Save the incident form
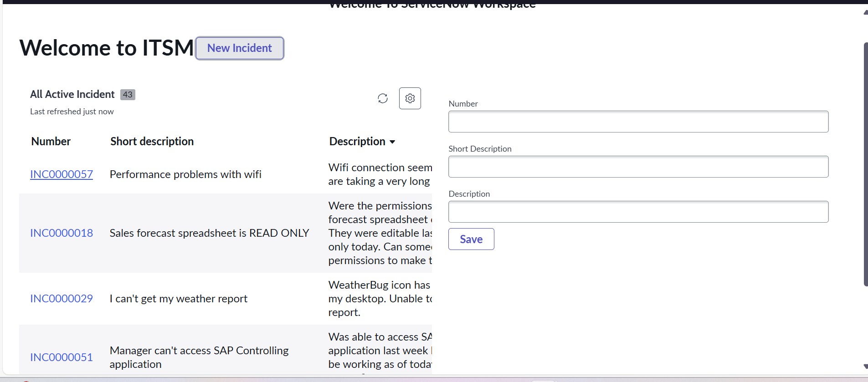The width and height of the screenshot is (868, 382). coord(471,239)
